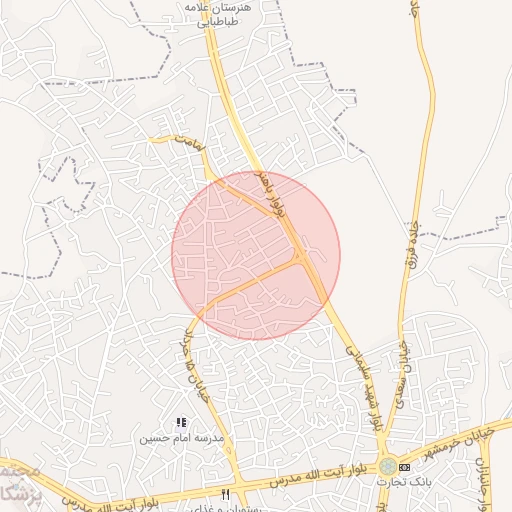Select the بانک تجارت place label
Viewport: 512px width, 512px height.
click(x=404, y=482)
